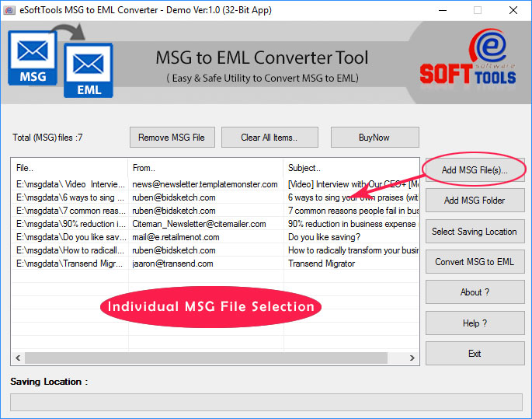Click the eSoftTools logo
This screenshot has width=532, height=419.
pyautogui.click(x=468, y=57)
